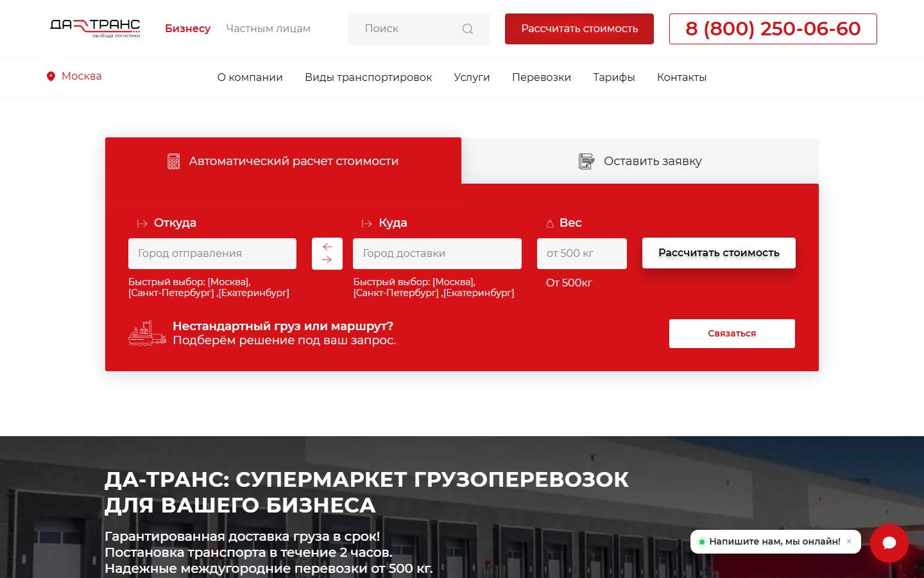The width and height of the screenshot is (924, 578).
Task: Click the weight icon next to 'Вес'
Action: [550, 223]
